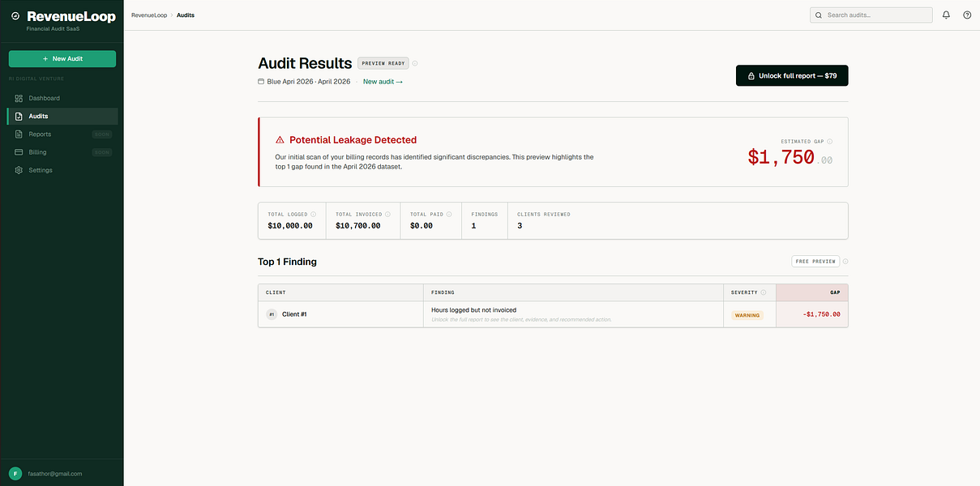Select the Client #1 row
Screen dimensions: 980x486
[x=553, y=314]
